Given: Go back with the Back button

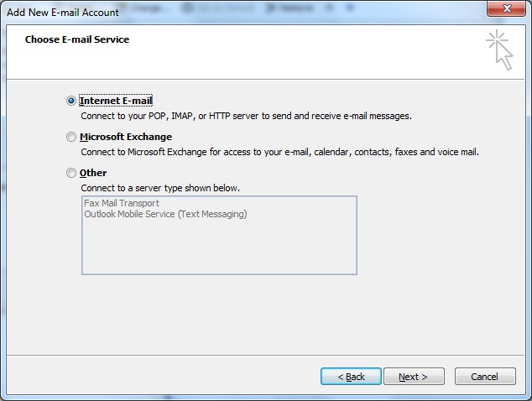Looking at the screenshot, I should (351, 377).
